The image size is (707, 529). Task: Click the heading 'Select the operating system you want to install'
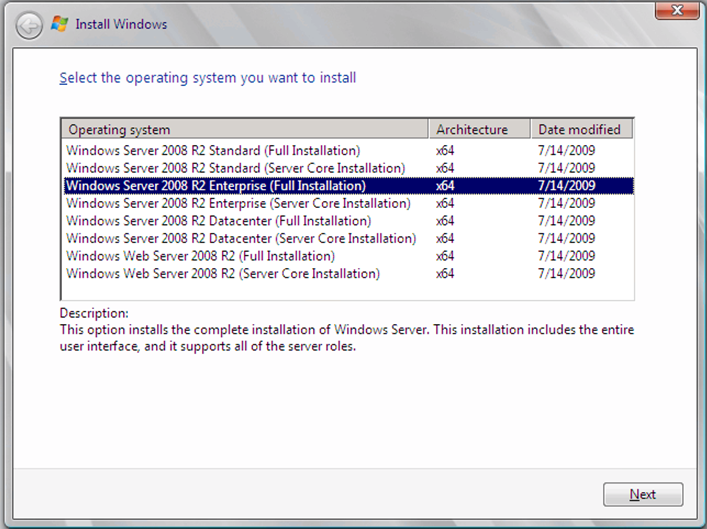[x=207, y=78]
